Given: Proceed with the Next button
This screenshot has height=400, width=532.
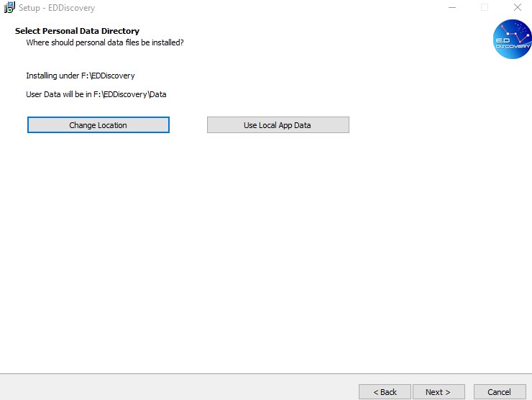Looking at the screenshot, I should pos(439,392).
